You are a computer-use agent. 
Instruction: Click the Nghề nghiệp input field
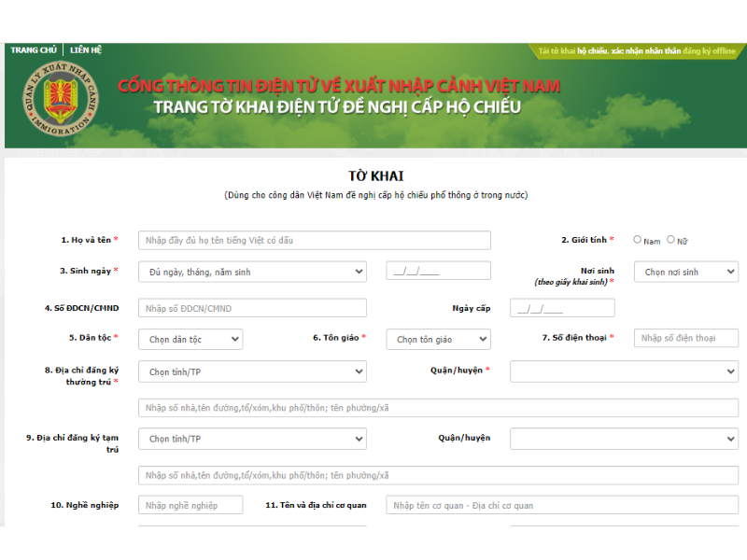(190, 505)
